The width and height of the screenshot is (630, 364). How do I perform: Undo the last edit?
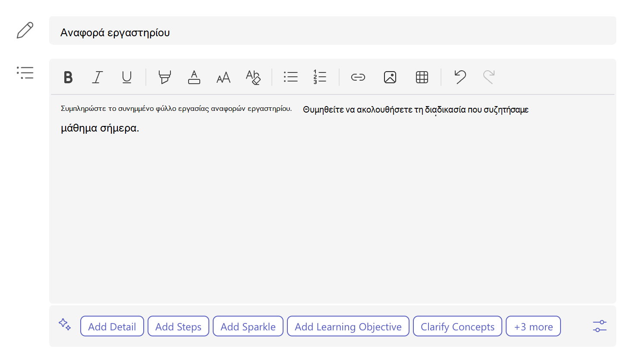coord(460,77)
